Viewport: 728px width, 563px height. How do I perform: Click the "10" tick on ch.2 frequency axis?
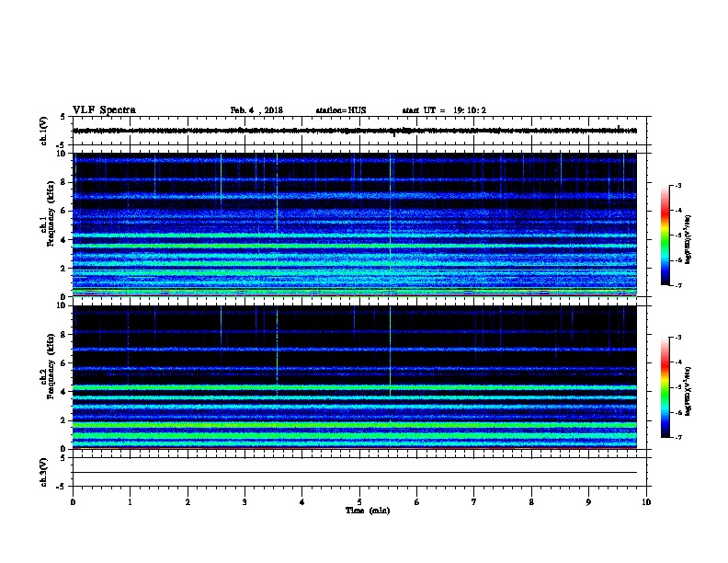tap(62, 305)
